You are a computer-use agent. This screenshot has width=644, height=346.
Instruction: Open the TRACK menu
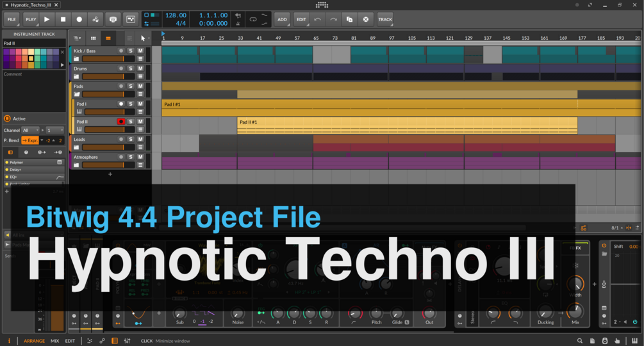coord(385,19)
